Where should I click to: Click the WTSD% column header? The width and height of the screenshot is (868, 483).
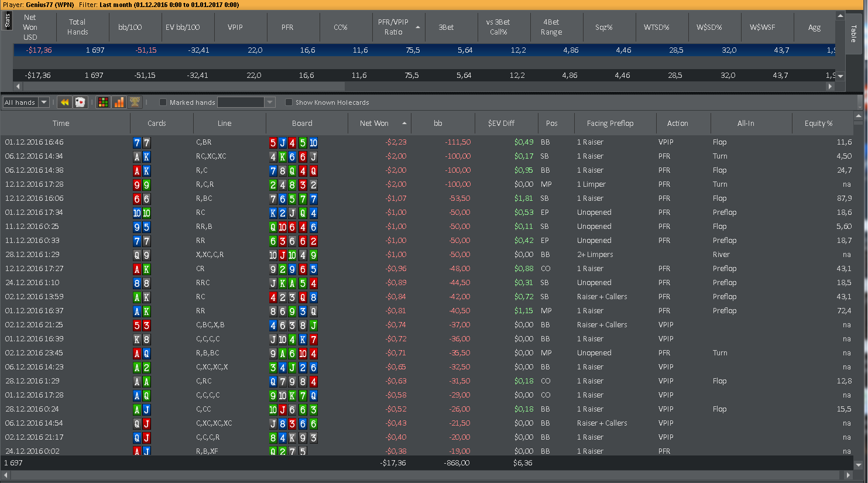(x=657, y=27)
